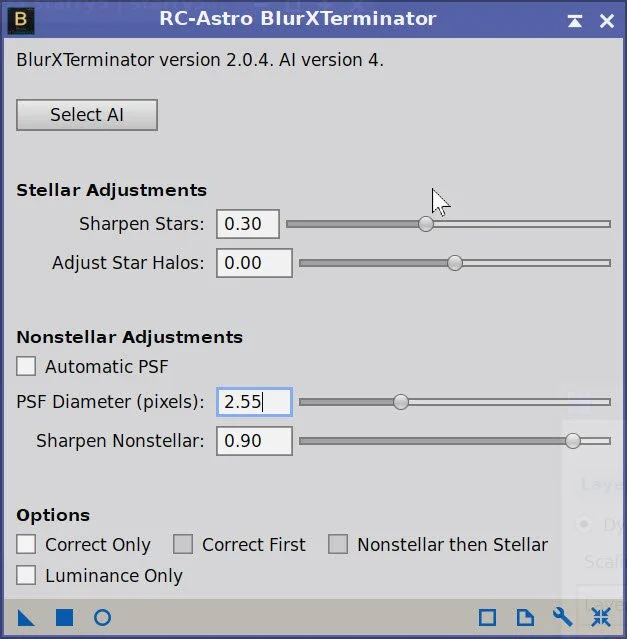The image size is (627, 639).
Task: Click the RC-Astro BlurXTerminator title text
Action: (297, 19)
